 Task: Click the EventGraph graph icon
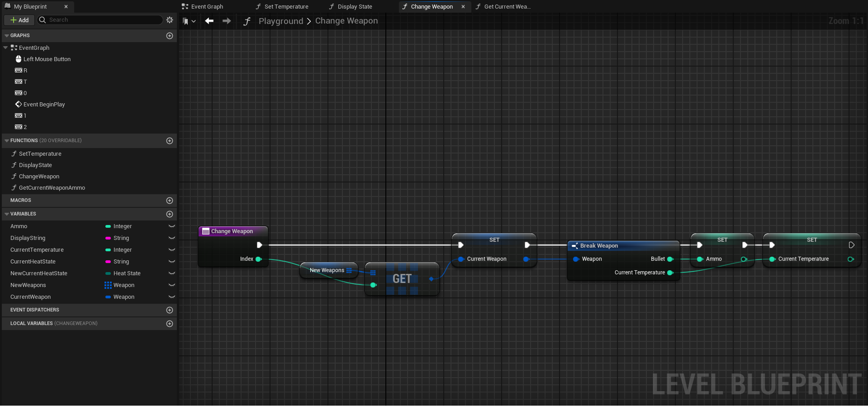(x=14, y=48)
